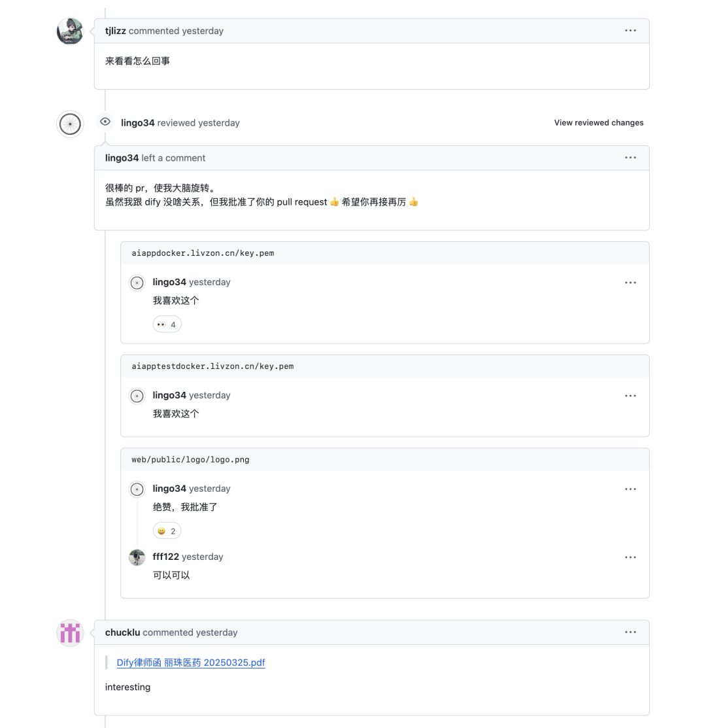
Task: Open lingo34's bicycle wheel avatar
Action: pyautogui.click(x=70, y=124)
